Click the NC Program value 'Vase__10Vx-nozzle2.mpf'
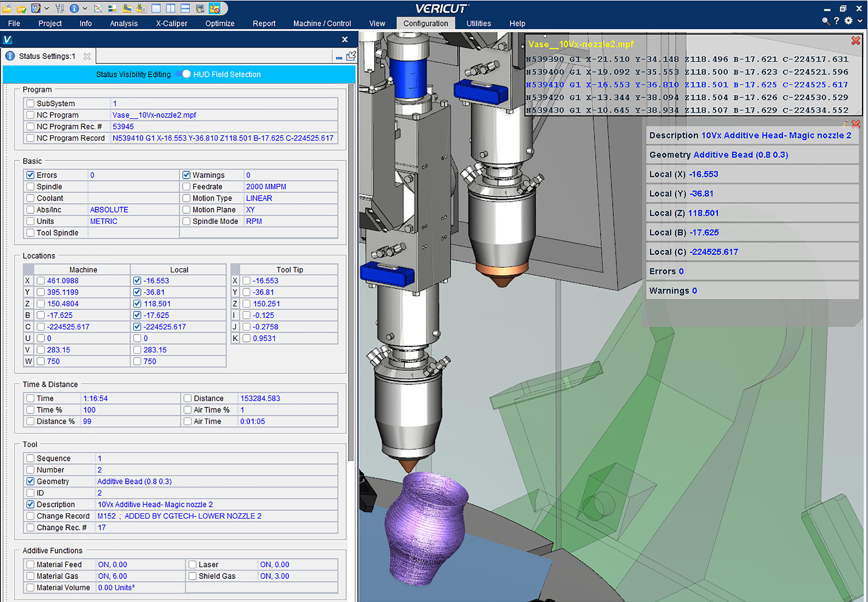Screen dimensions: 868x602 click(154, 115)
